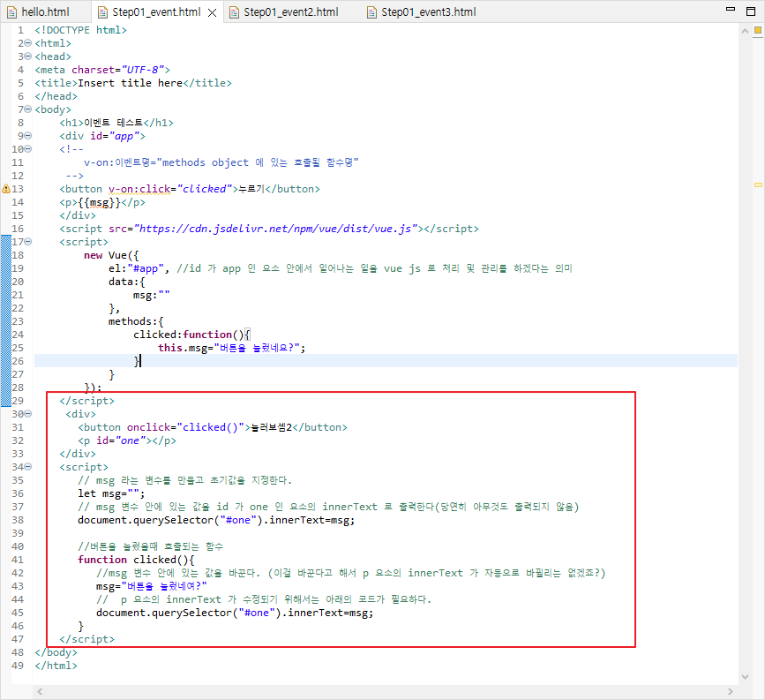Viewport: 765px width, 700px height.
Task: Switch to the hello.html tab
Action: tap(45, 11)
